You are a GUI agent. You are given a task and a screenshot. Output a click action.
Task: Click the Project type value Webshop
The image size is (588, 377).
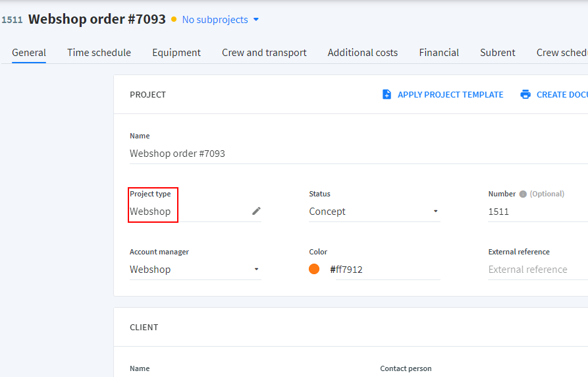click(150, 212)
